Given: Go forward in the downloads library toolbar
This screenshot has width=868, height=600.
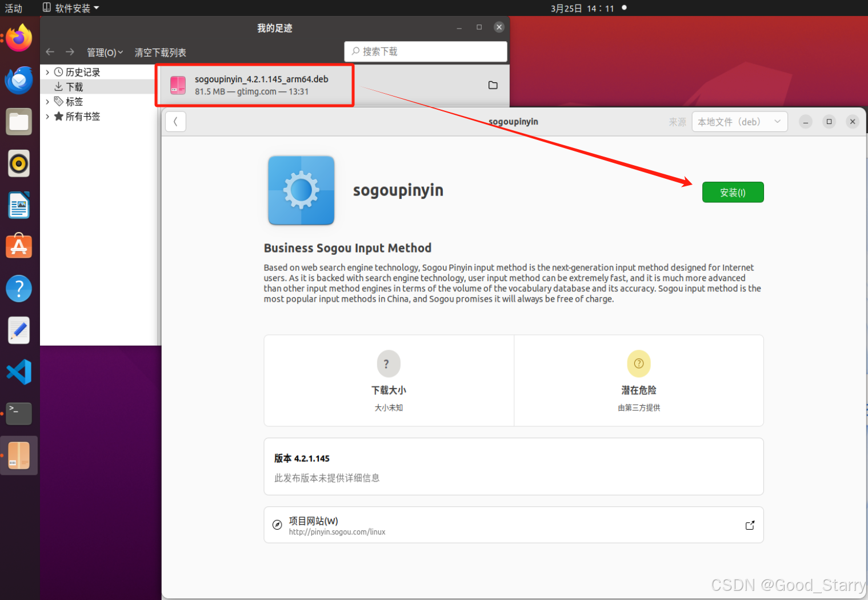Looking at the screenshot, I should 70,52.
